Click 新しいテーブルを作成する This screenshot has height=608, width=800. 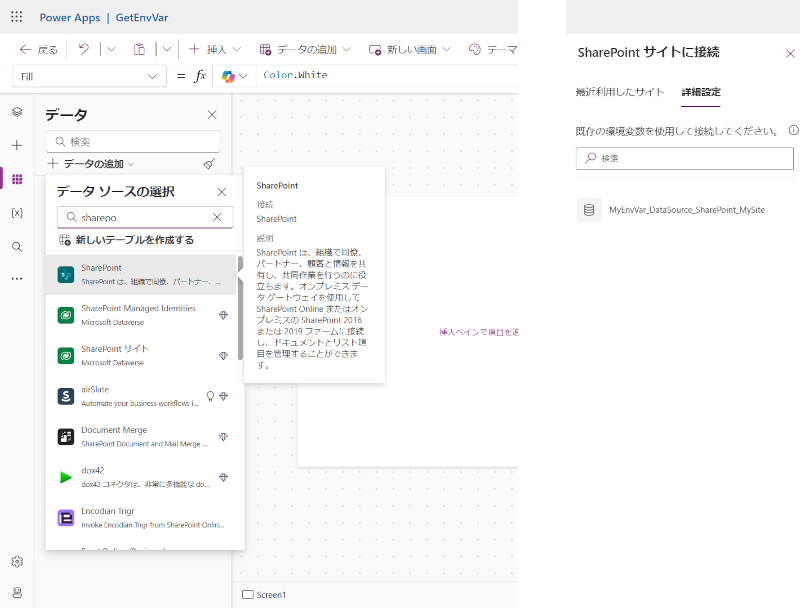(x=126, y=240)
